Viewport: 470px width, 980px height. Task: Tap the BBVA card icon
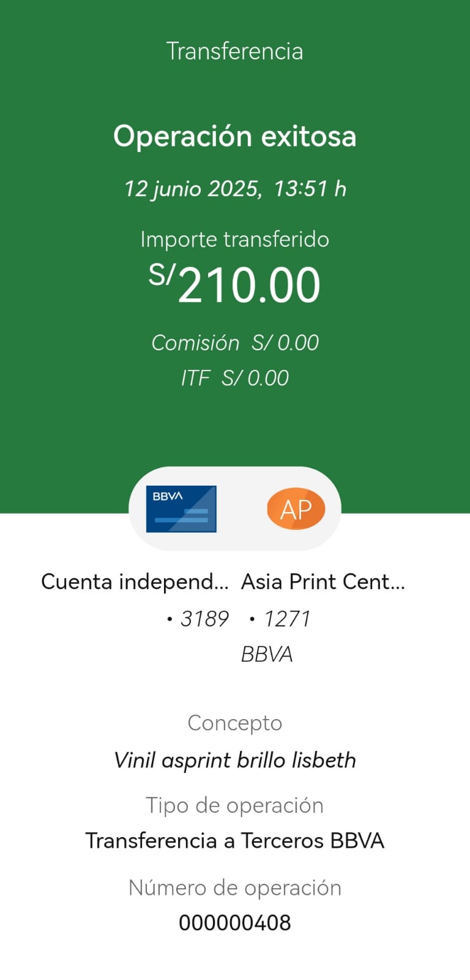point(181,508)
